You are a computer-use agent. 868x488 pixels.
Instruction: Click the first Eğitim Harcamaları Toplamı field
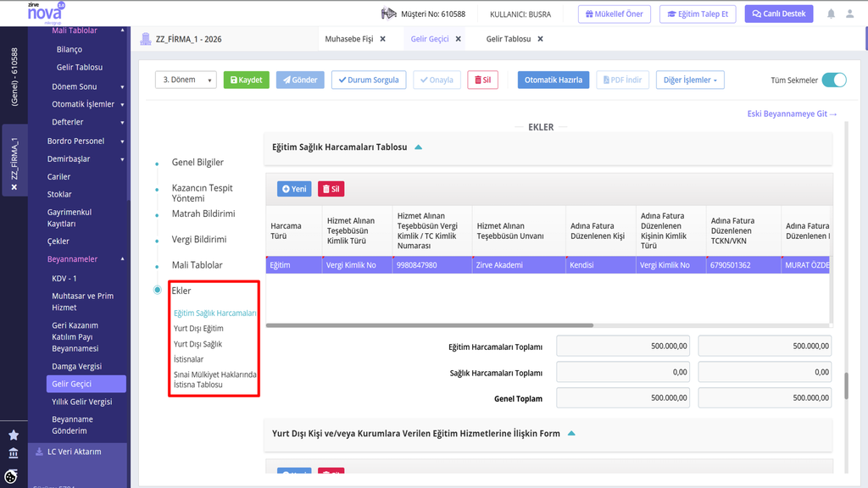tap(623, 347)
